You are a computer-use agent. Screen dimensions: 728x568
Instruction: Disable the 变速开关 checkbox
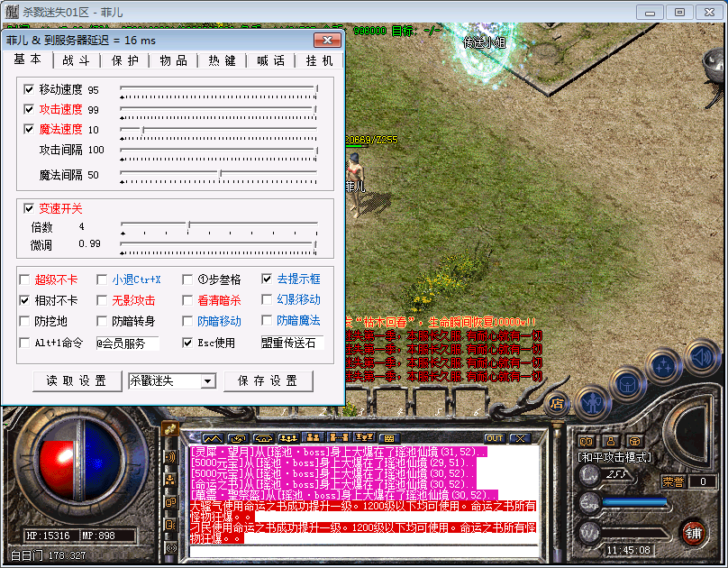click(x=29, y=208)
